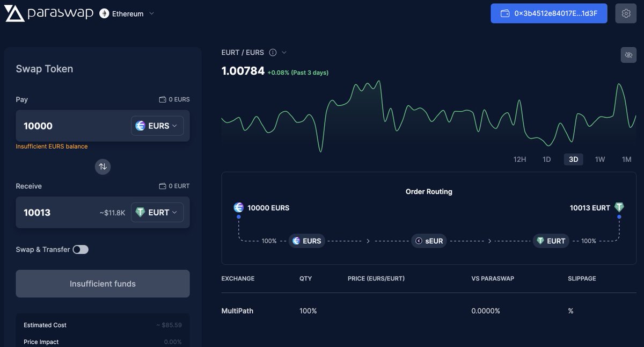Click the swap direction arrows icon

tap(103, 167)
